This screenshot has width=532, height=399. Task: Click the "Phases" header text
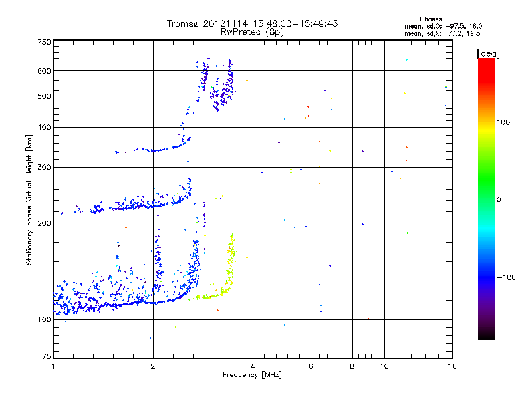[430, 19]
